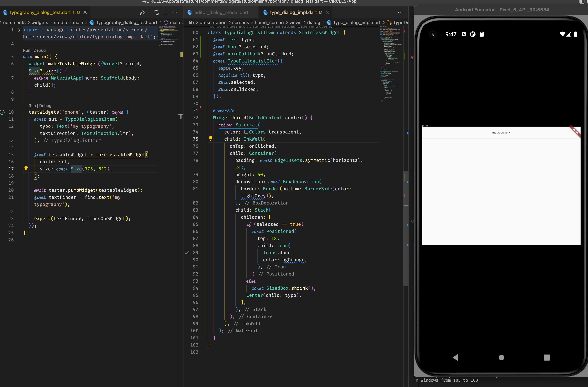Viewport: 588px width, 387px height.
Task: Click the Split Editor icon
Action: (166, 12)
